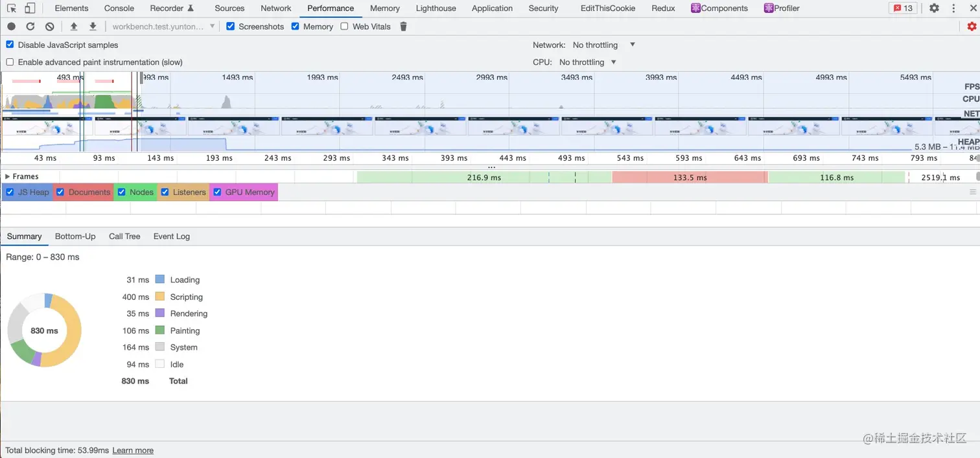The width and height of the screenshot is (980, 458).
Task: Switch to the Event Log tab
Action: click(172, 236)
